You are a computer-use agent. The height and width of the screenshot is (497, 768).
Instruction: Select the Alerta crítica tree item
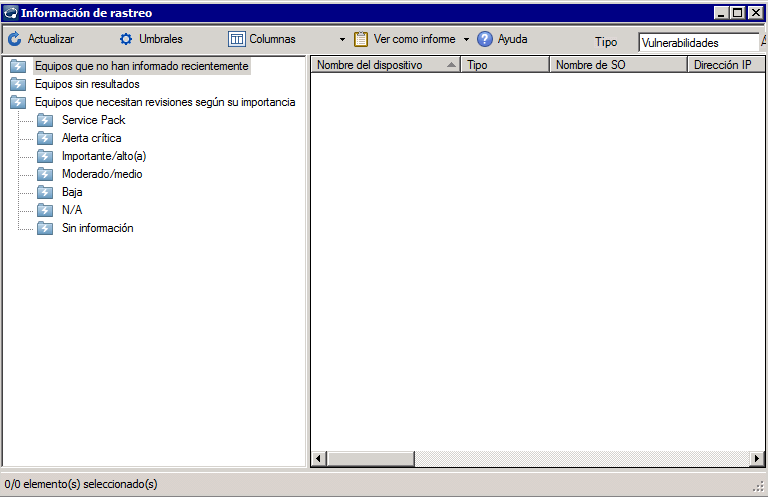[x=92, y=138]
